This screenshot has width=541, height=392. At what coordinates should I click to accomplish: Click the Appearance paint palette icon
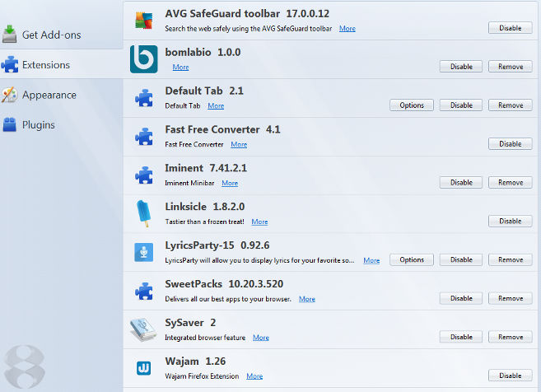point(9,95)
